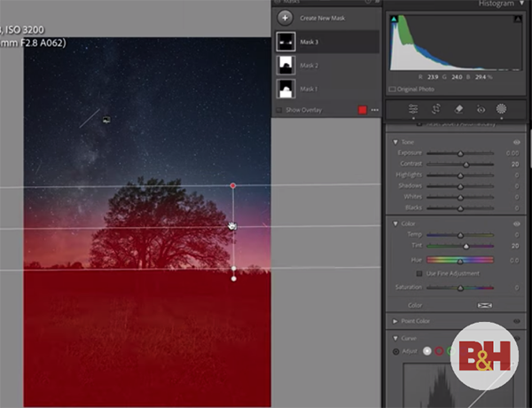
Task: Switch to the Edit sliders tool
Action: 413,109
